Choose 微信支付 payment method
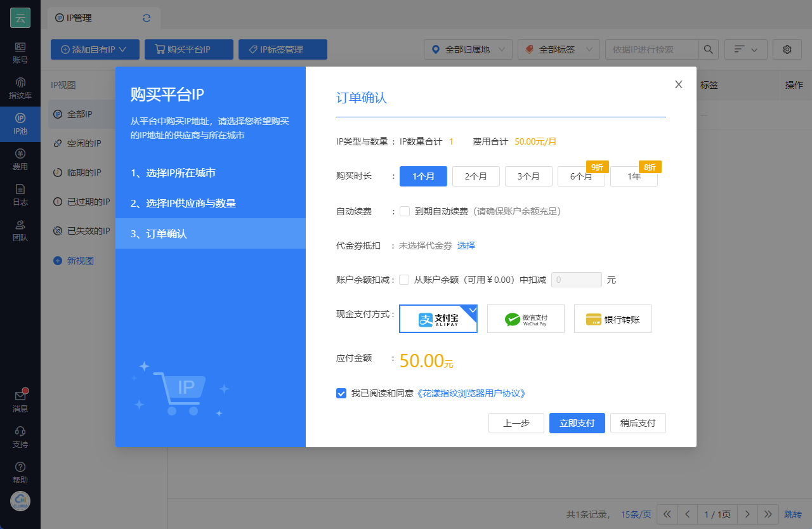812x529 pixels. tap(526, 319)
